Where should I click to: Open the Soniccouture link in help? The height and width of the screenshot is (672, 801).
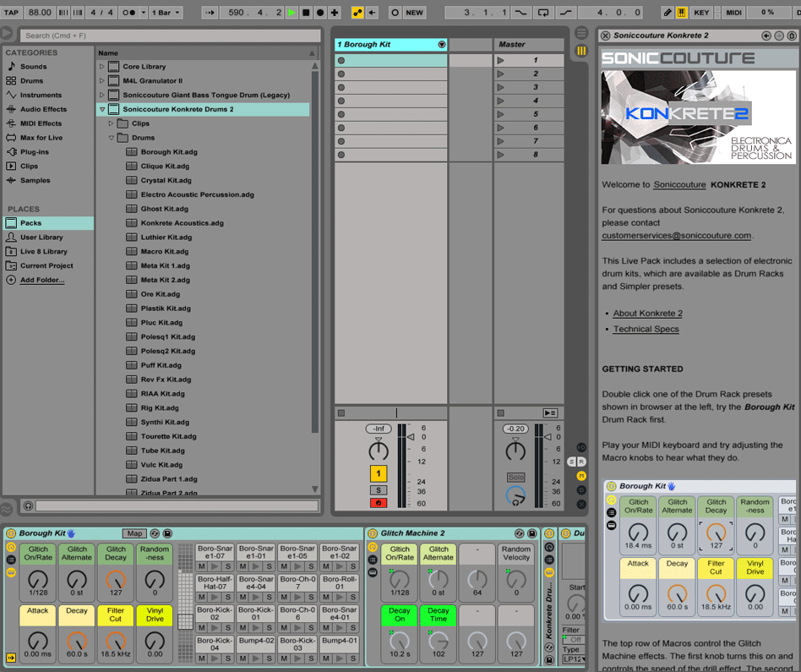click(679, 185)
